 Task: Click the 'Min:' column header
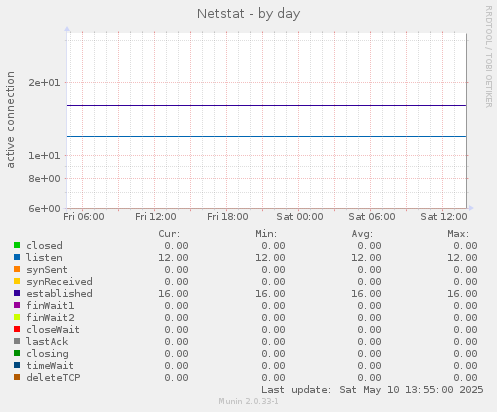coord(266,234)
